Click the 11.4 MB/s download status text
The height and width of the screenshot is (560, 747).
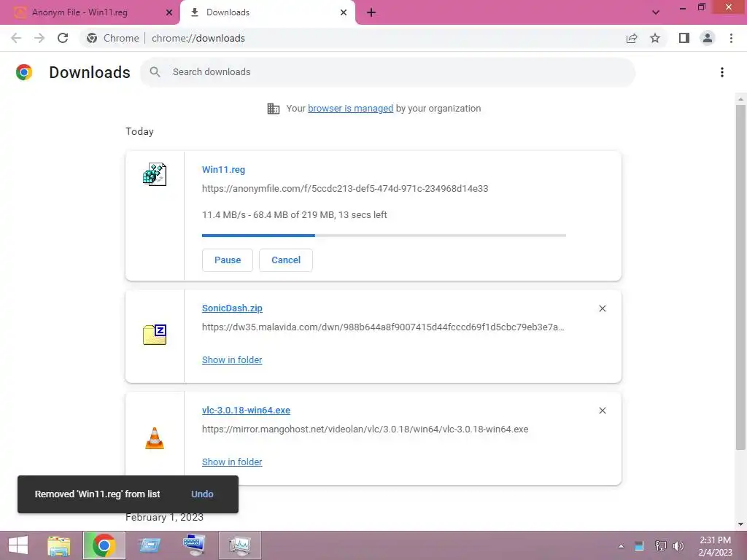coord(295,215)
